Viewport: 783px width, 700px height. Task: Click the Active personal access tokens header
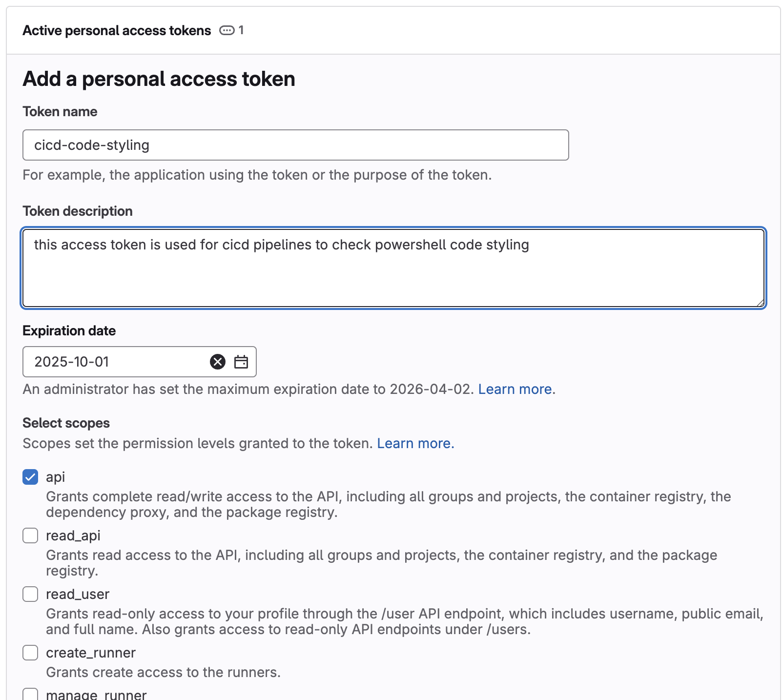click(117, 30)
